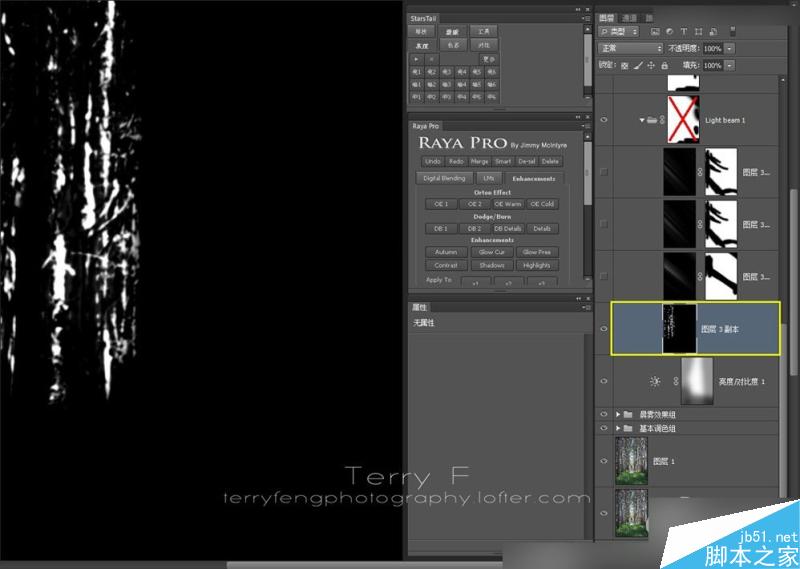Select the 图层 3 副本 layer thumbnail
The width and height of the screenshot is (800, 569).
[x=679, y=329]
